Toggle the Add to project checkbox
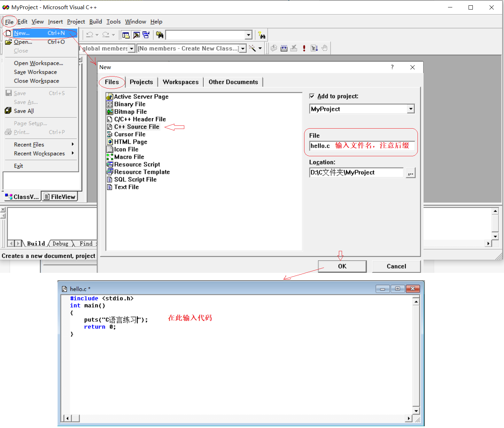Image resolution: width=504 pixels, height=428 pixels. 312,96
